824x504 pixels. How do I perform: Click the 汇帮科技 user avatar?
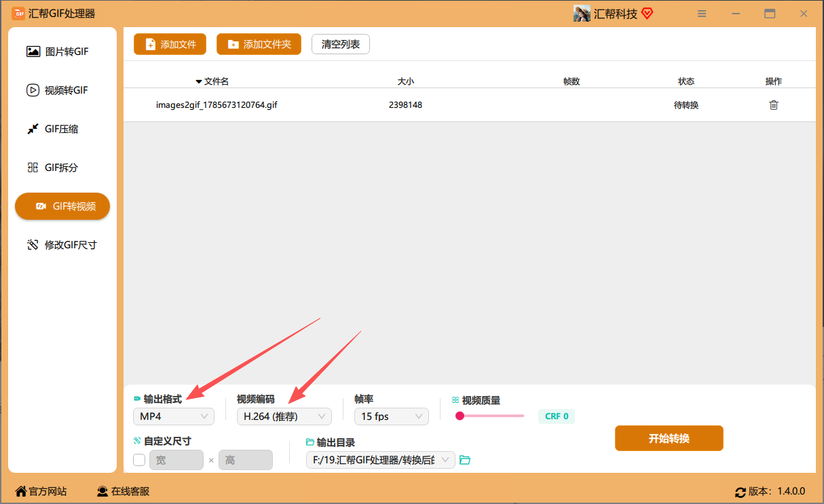[582, 14]
